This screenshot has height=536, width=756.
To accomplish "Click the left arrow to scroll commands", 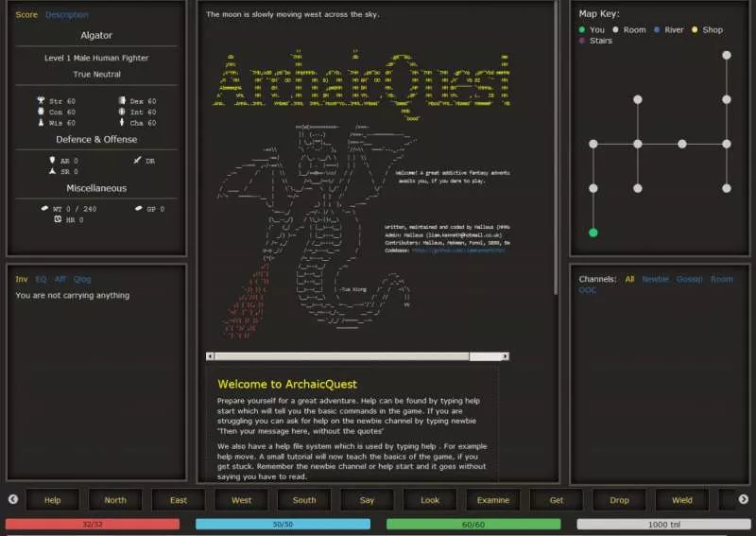I will 12,499.
